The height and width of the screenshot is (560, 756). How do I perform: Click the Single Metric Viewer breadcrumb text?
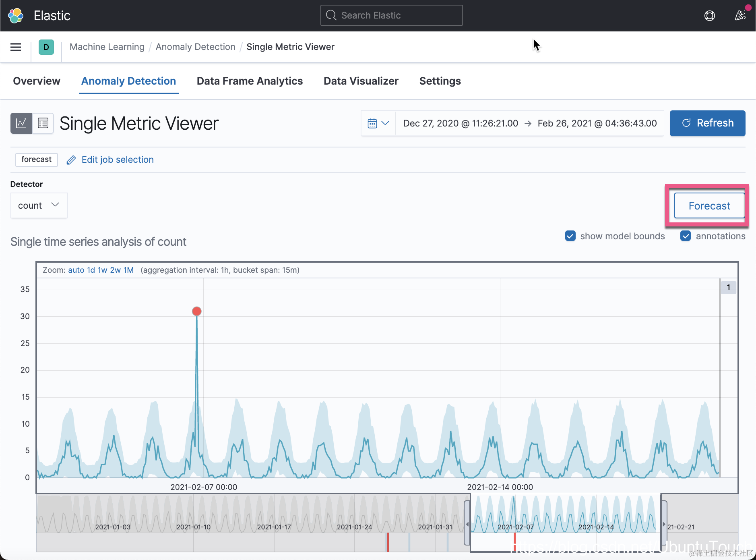pyautogui.click(x=290, y=47)
